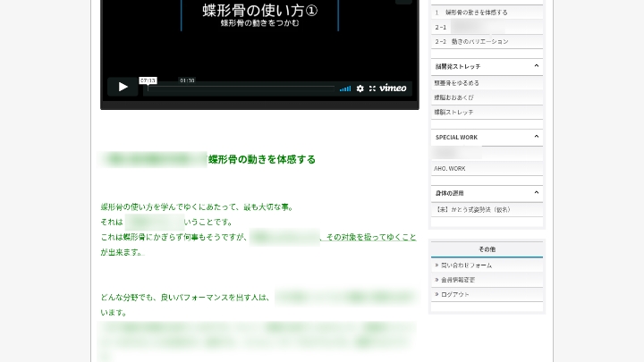Open 問い合わせフォーム link
Screen dimensions: 644x362
click(466, 265)
